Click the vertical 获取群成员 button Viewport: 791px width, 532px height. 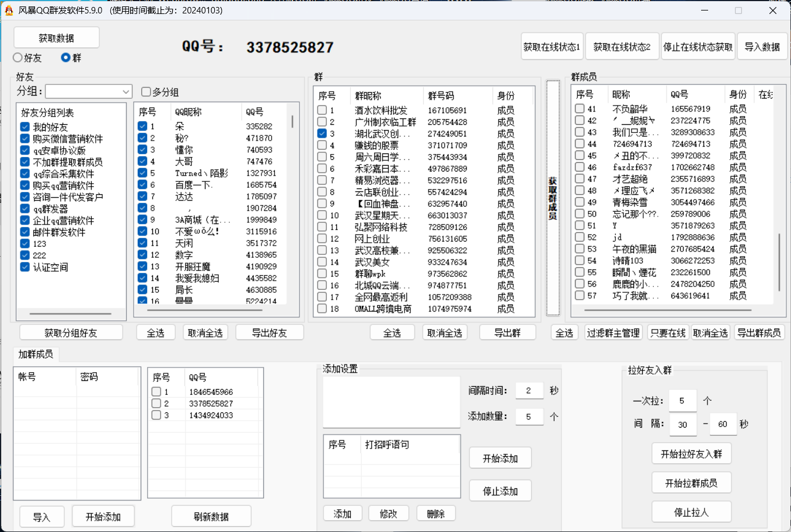coord(553,198)
